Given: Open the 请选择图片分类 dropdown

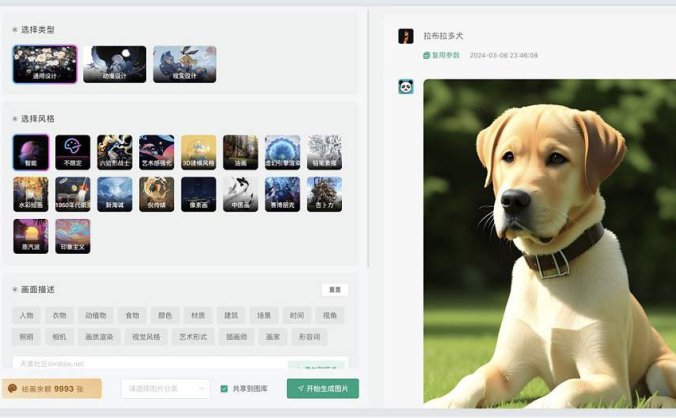Looking at the screenshot, I should pos(165,388).
